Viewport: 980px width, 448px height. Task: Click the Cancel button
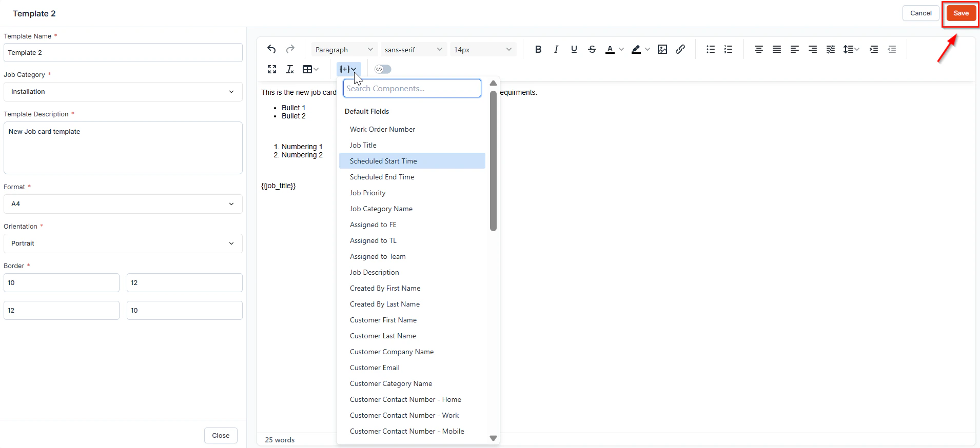(x=920, y=13)
